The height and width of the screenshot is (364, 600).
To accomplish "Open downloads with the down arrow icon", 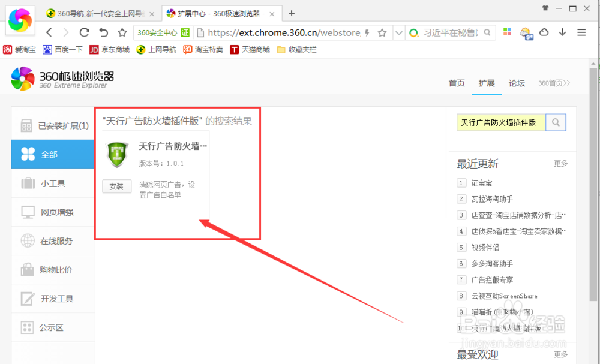I will (563, 32).
